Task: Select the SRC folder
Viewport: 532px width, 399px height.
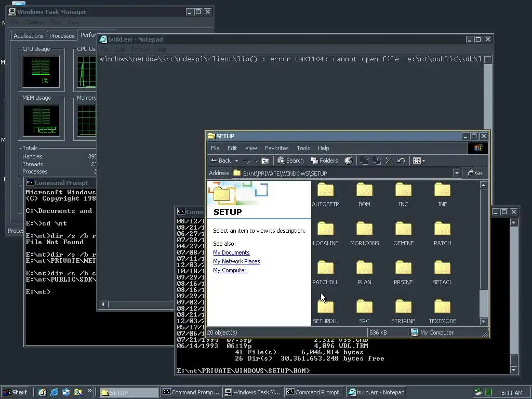Action: [x=364, y=312]
